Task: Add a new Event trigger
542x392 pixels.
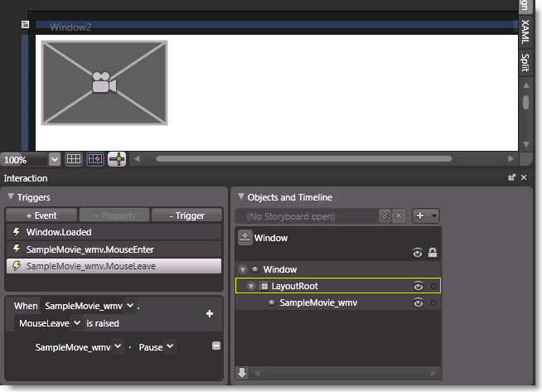Action: click(x=41, y=215)
